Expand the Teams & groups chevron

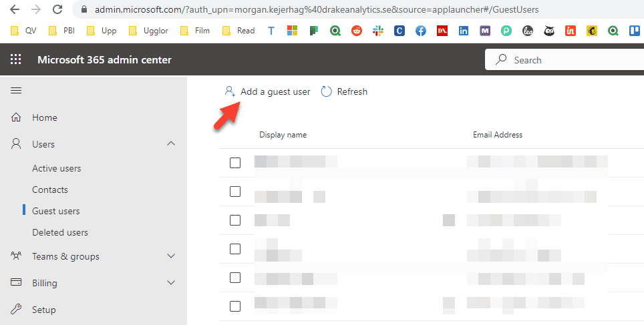[x=171, y=256]
